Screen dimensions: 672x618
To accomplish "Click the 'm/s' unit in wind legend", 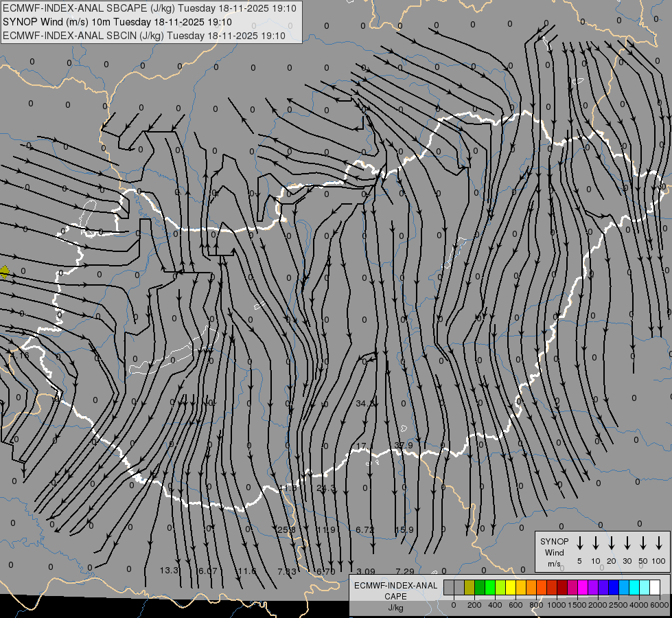I will [x=554, y=564].
